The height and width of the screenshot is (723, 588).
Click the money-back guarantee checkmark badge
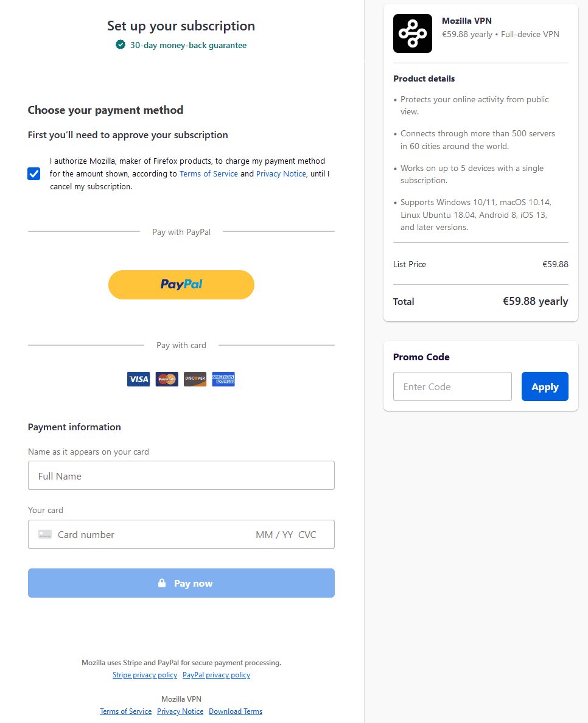point(121,44)
